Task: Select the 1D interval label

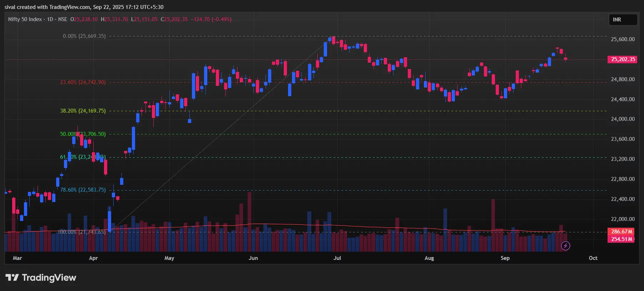Action: click(x=50, y=19)
